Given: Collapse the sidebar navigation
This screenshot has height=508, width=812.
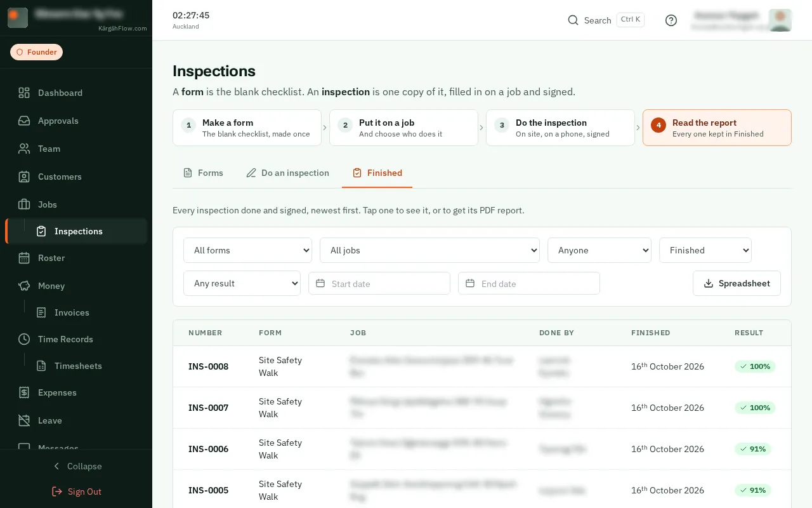Looking at the screenshot, I should pos(76,466).
